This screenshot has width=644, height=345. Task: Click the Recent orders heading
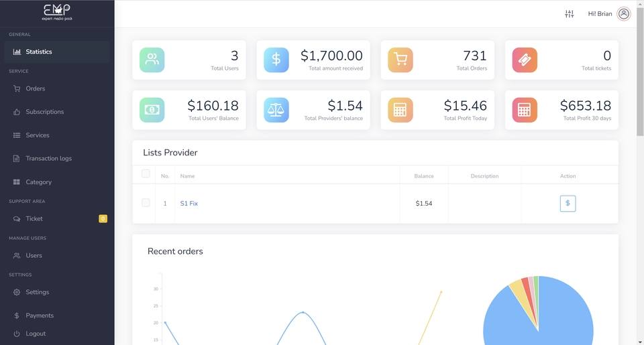tap(175, 251)
